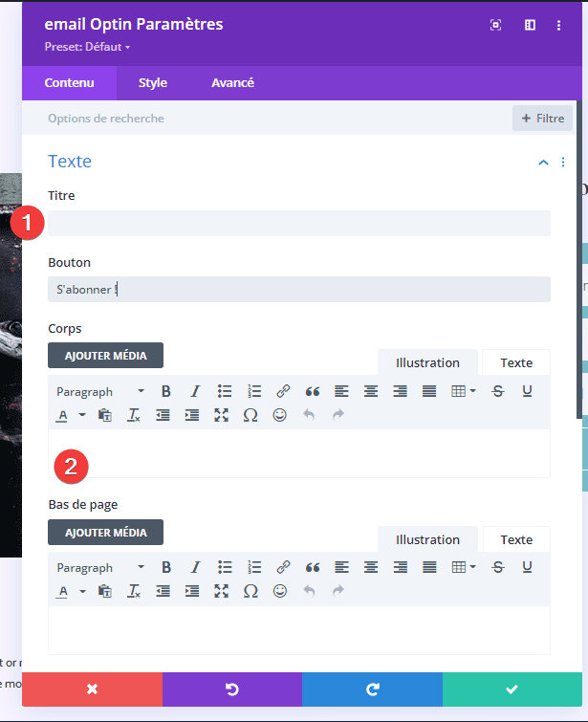Screen dimensions: 588x722
Task: Click text color icon in Bas de page editor
Action: point(63,591)
